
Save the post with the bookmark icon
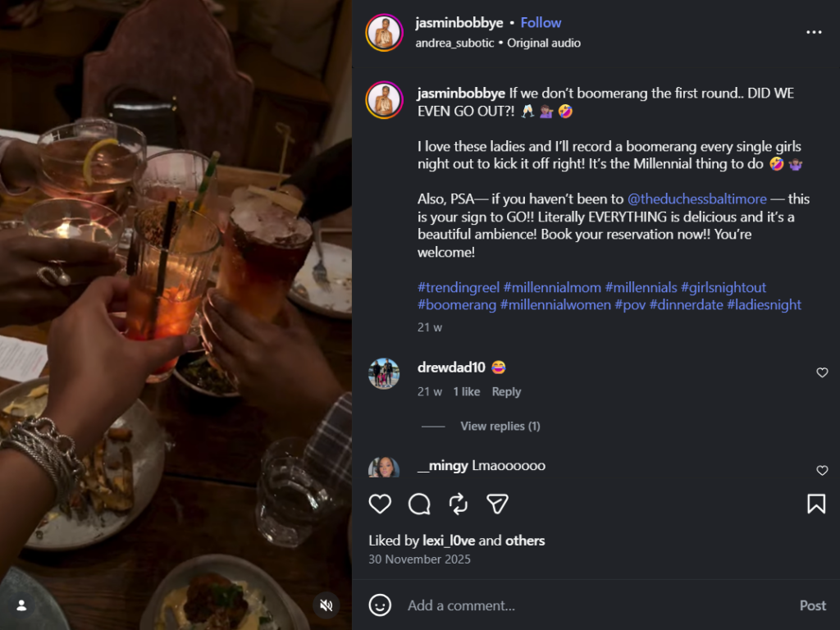click(x=817, y=504)
